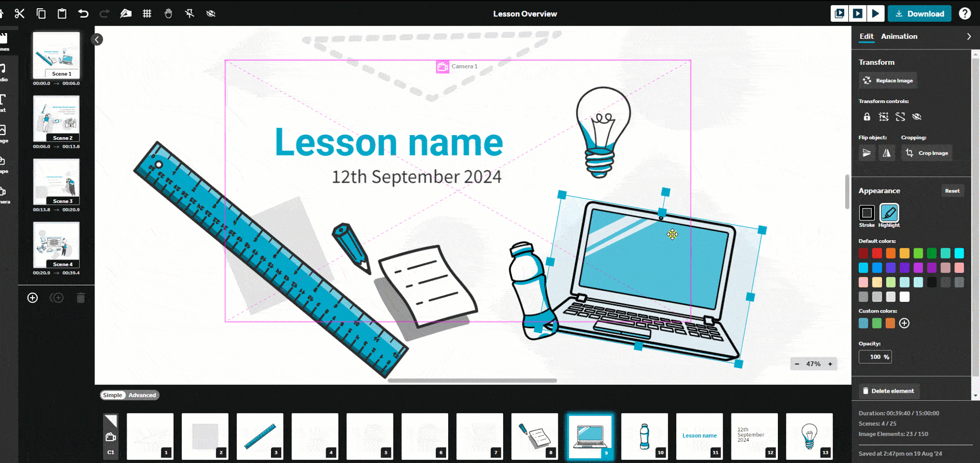Open the Animation tab
The width and height of the screenshot is (980, 463).
coord(899,37)
